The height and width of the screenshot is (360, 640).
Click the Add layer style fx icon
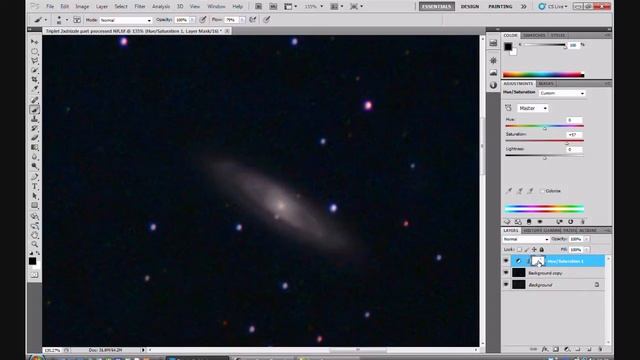click(544, 349)
